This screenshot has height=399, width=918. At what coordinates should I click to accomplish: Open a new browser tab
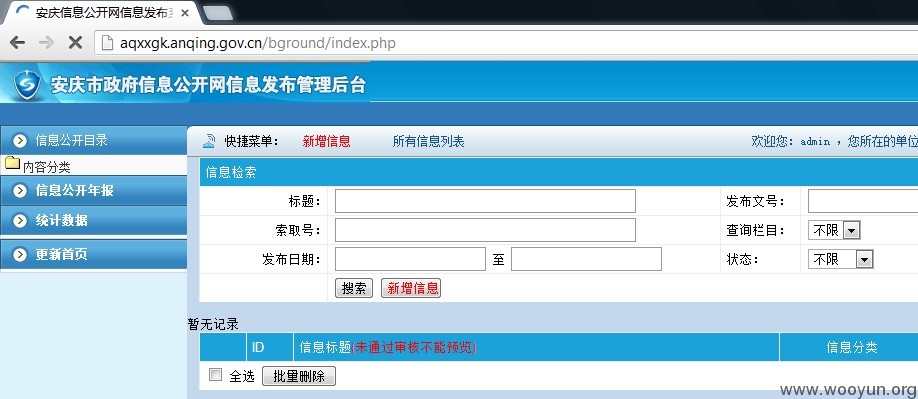217,13
